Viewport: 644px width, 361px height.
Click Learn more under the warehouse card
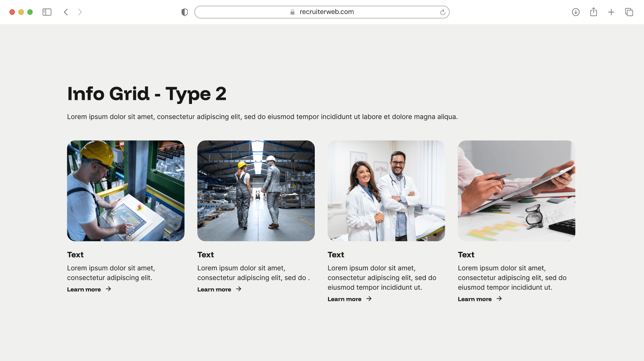(x=214, y=289)
